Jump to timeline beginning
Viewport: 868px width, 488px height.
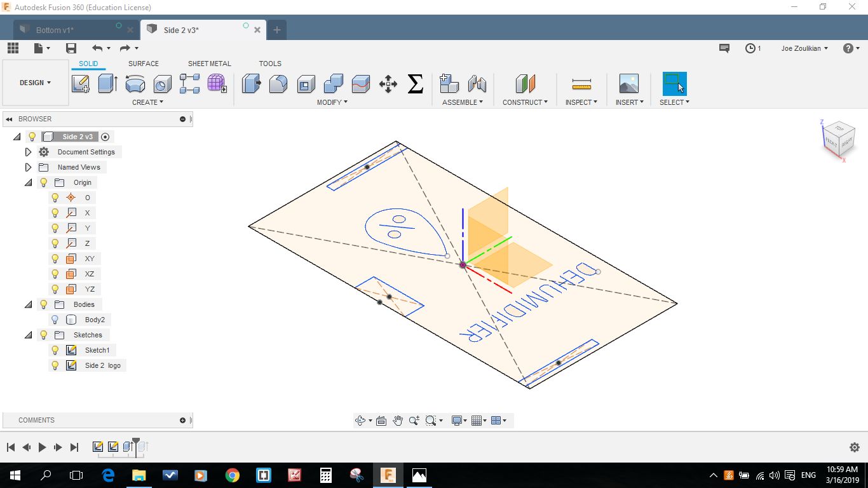click(x=11, y=447)
